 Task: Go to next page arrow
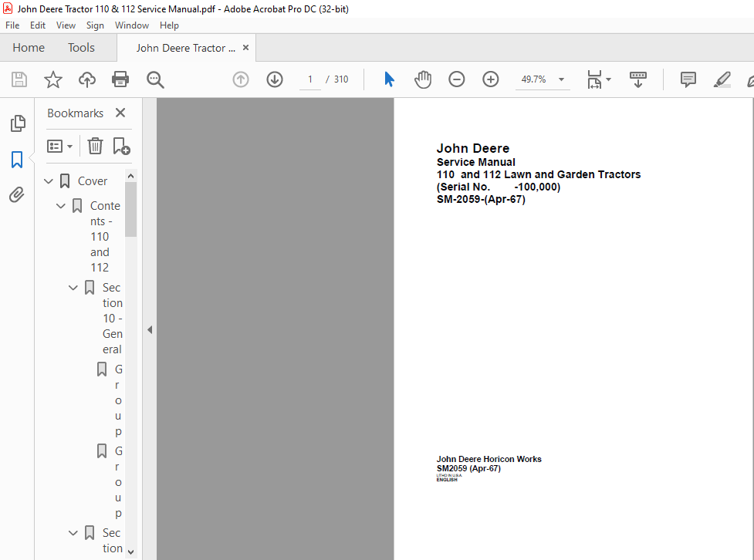click(x=275, y=79)
